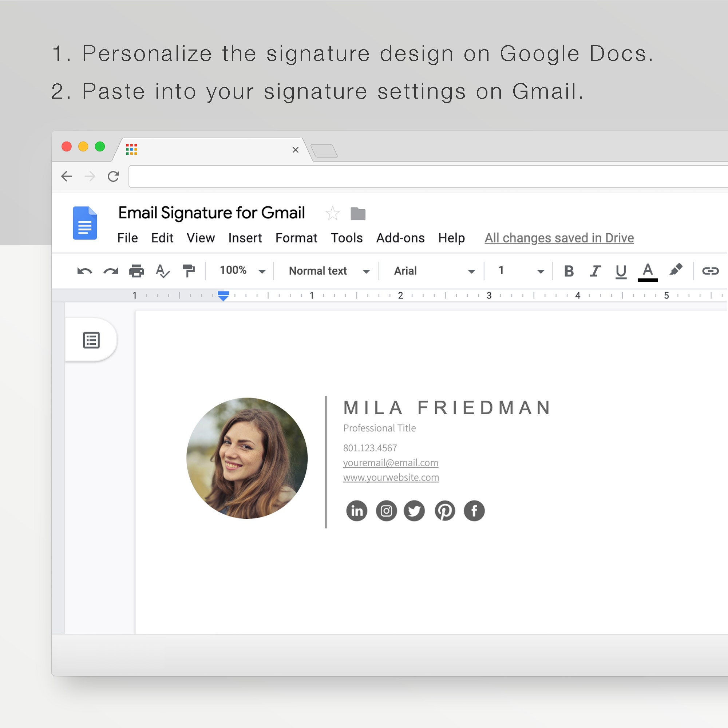Viewport: 728px width, 728px height.
Task: Open the Insert menu
Action: click(245, 238)
